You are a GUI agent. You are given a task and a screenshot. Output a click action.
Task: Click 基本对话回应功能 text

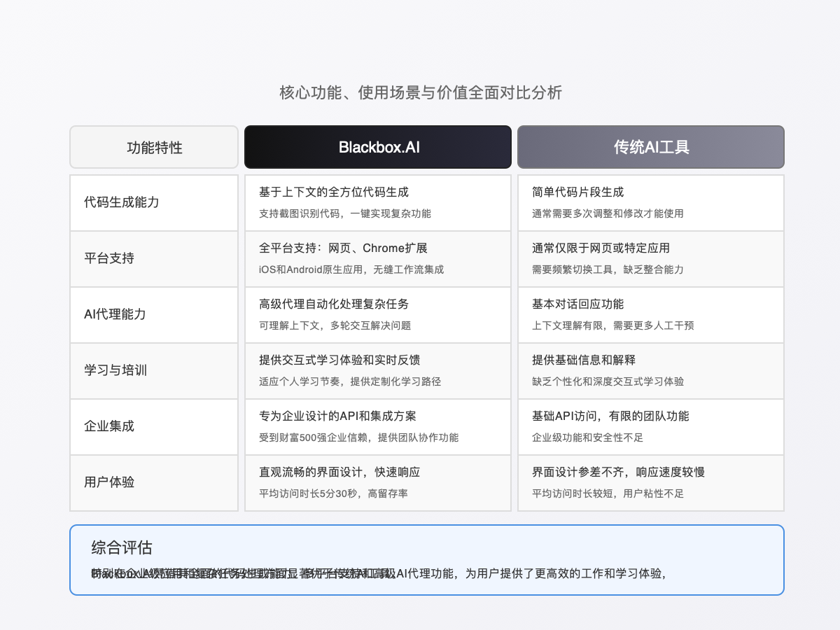577,304
